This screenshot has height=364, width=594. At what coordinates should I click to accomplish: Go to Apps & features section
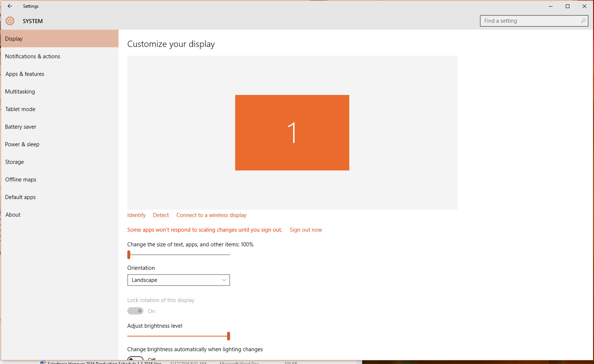25,74
